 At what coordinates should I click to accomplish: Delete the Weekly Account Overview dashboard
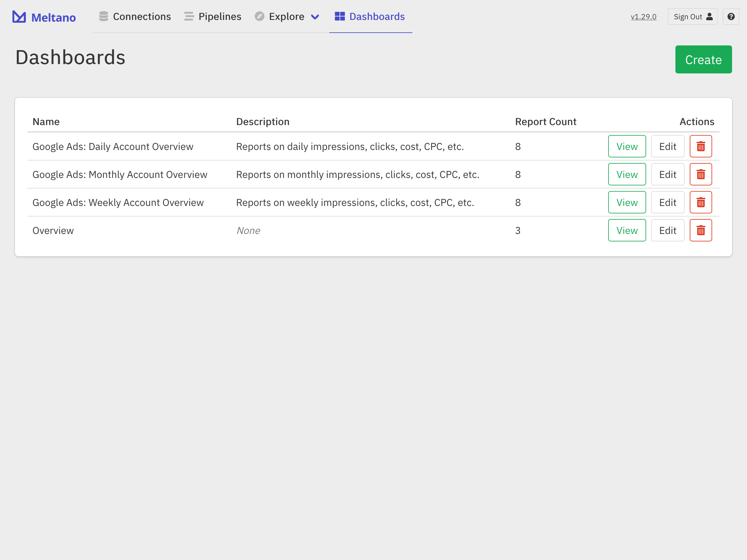pos(701,203)
